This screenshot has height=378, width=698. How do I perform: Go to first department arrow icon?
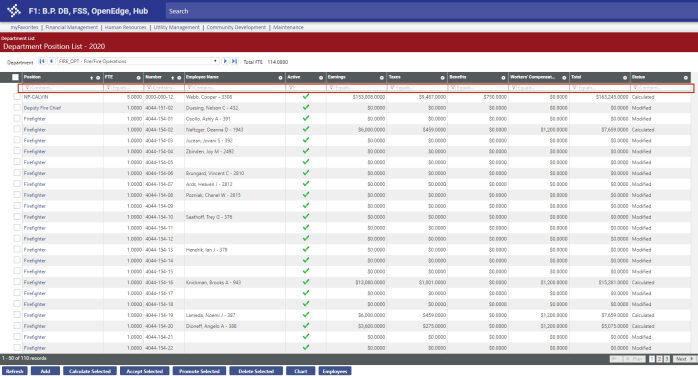coord(42,61)
